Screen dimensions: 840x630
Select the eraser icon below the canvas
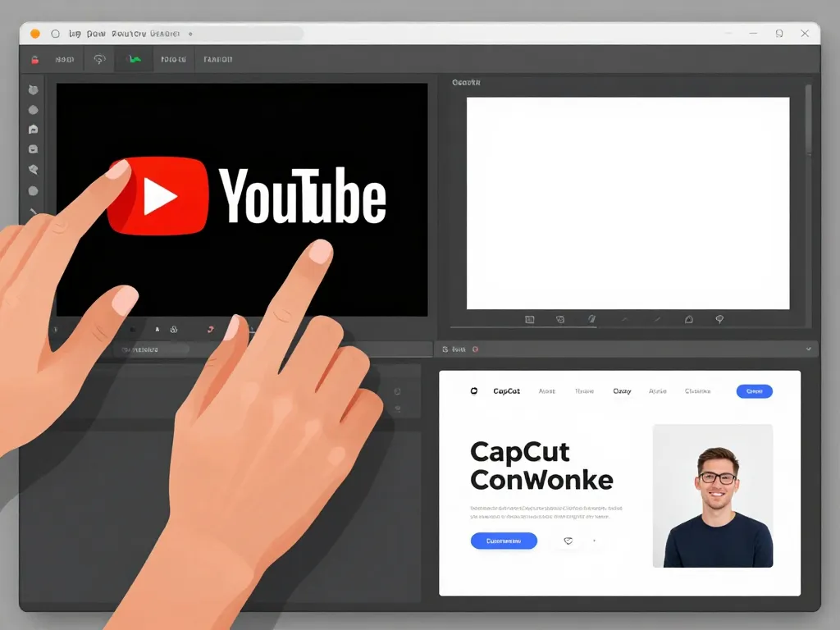pos(157,328)
